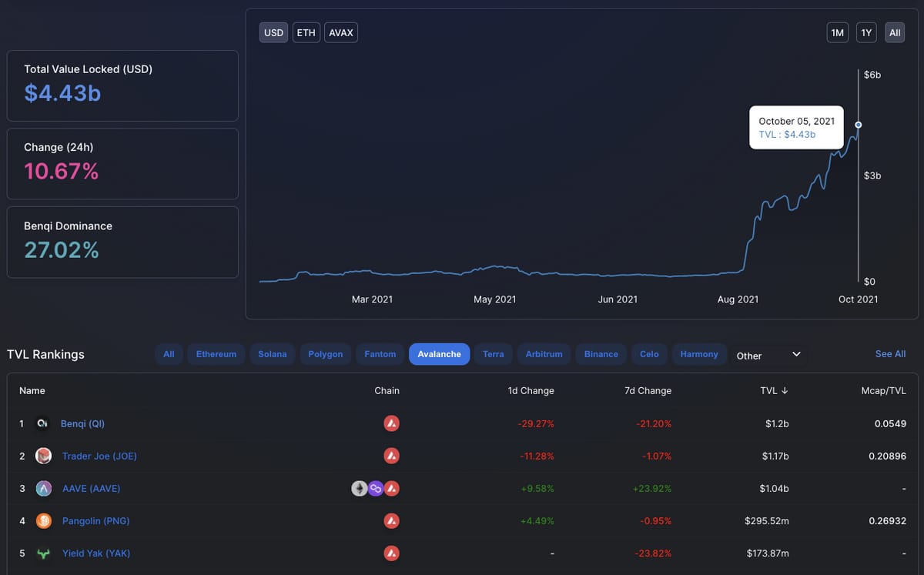This screenshot has height=575, width=924.
Task: Click Trader Joe's 0.20896 Mcap/TVL cell
Action: click(x=887, y=456)
